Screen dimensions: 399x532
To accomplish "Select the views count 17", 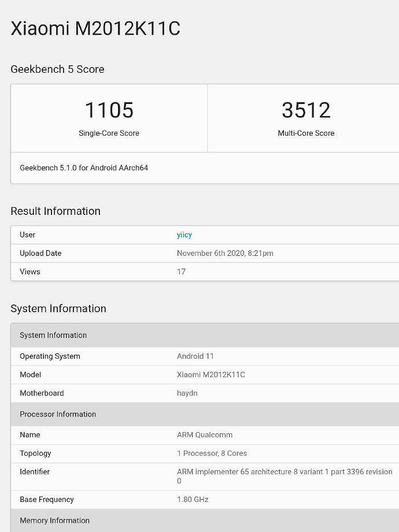I will tap(182, 271).
